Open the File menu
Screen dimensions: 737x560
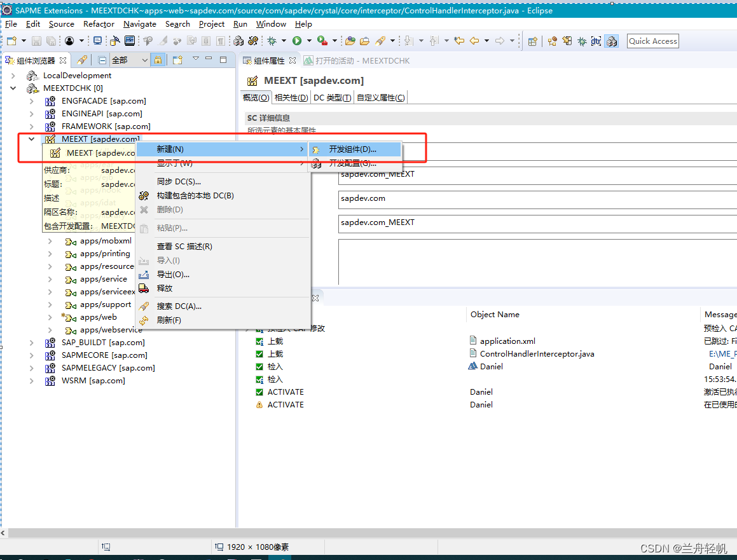11,24
